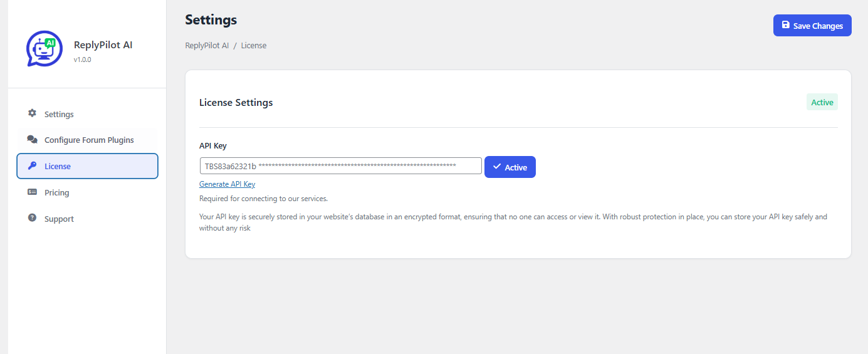Focus the API Key input field
Viewport: 868px width, 354px height.
point(340,166)
